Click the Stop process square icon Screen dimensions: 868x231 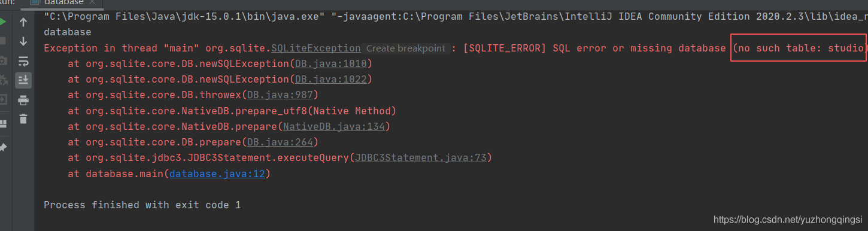pyautogui.click(x=2, y=41)
